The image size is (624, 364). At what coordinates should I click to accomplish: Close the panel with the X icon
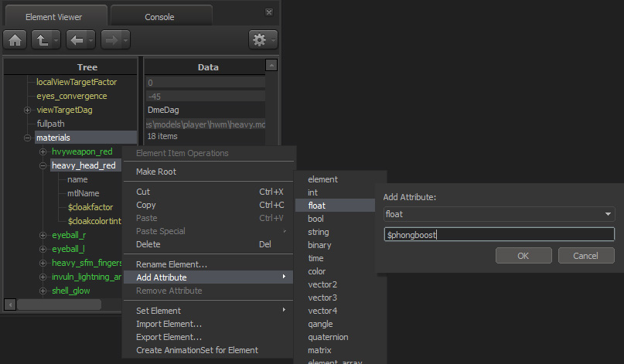269,12
